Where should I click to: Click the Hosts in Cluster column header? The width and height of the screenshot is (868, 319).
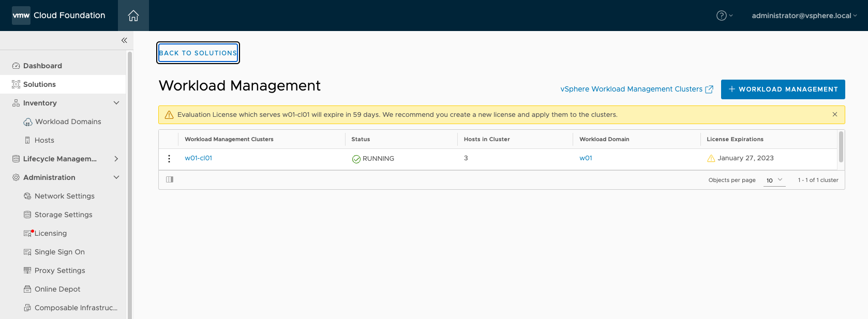[487, 139]
